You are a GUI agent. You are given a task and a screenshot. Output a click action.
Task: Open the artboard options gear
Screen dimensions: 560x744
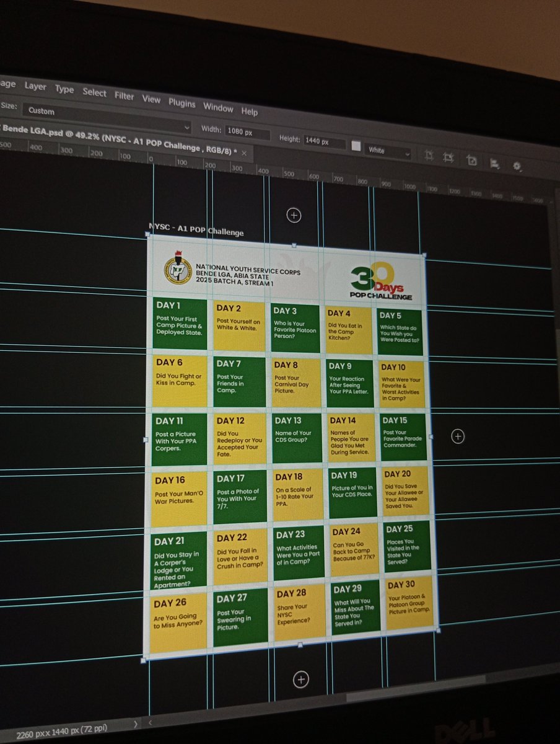pyautogui.click(x=517, y=166)
